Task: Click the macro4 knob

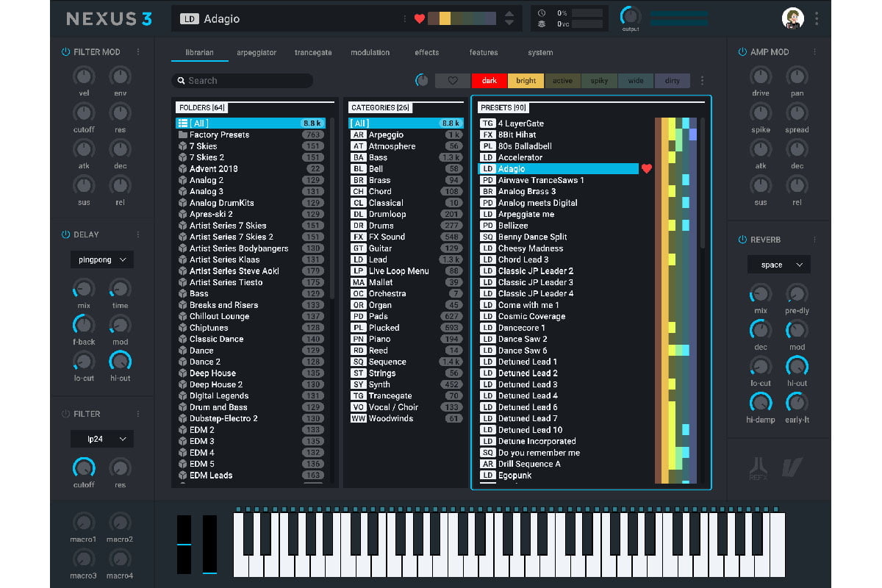Action: click(x=120, y=559)
